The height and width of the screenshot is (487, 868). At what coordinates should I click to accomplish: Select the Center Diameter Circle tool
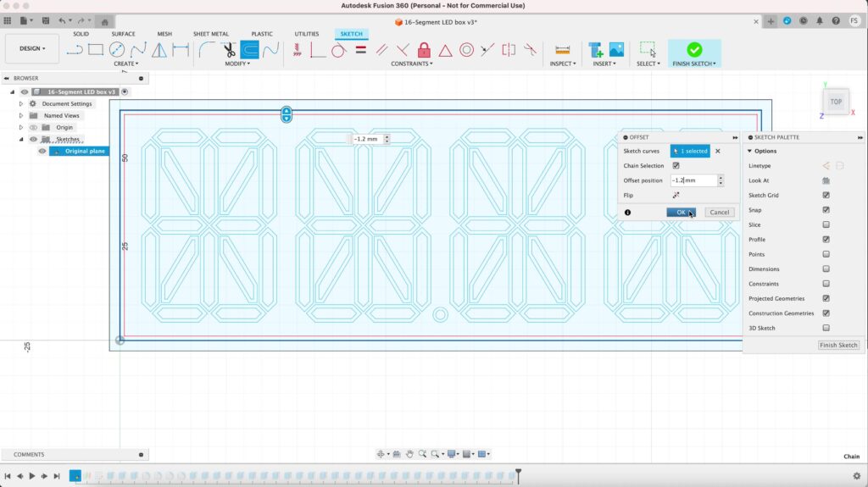pyautogui.click(x=117, y=50)
